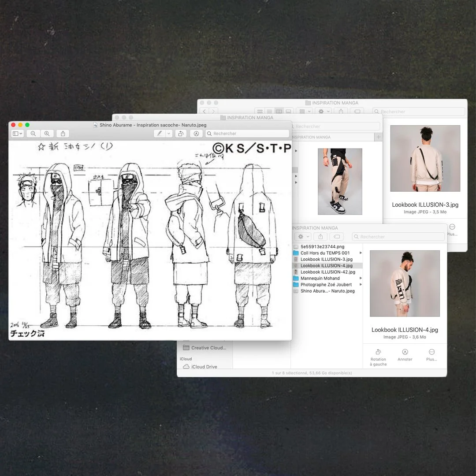The height and width of the screenshot is (476, 476).
Task: Select Lookbook ILLUSION-42.jpg in the file list
Action: coord(327,272)
